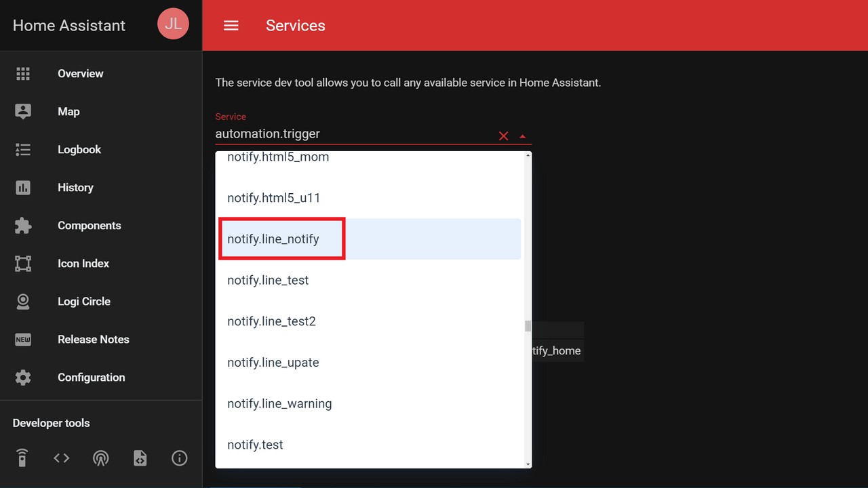This screenshot has width=868, height=488.
Task: Click the dropdown list scrollbar thumb
Action: (528, 326)
